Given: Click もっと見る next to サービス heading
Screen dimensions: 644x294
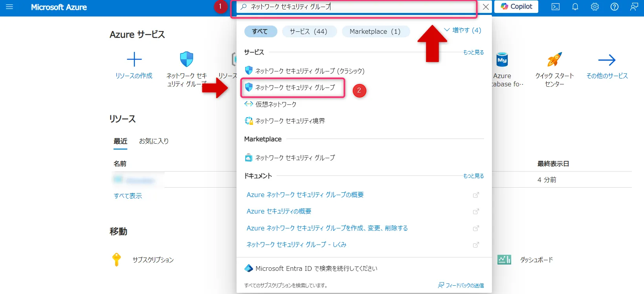Looking at the screenshot, I should [473, 52].
